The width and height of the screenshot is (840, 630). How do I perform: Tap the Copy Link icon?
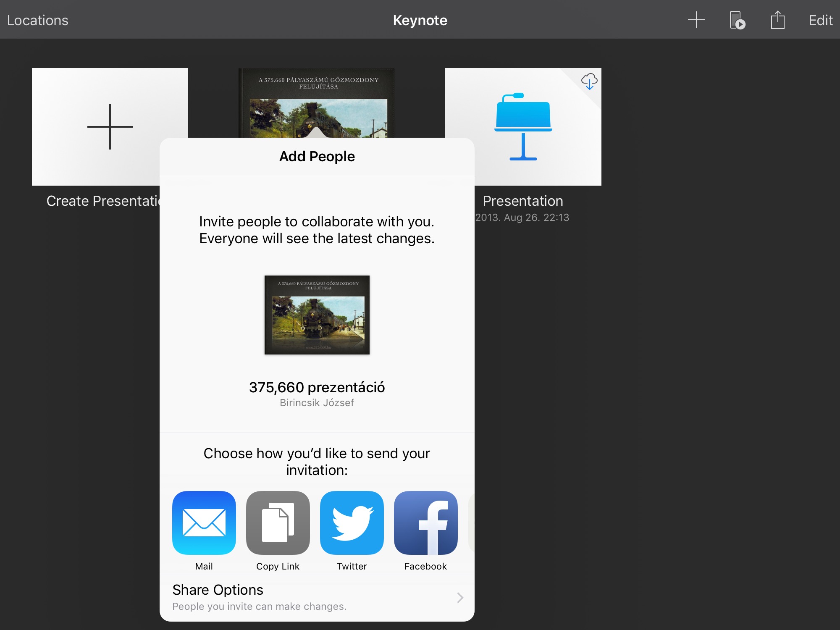point(278,522)
